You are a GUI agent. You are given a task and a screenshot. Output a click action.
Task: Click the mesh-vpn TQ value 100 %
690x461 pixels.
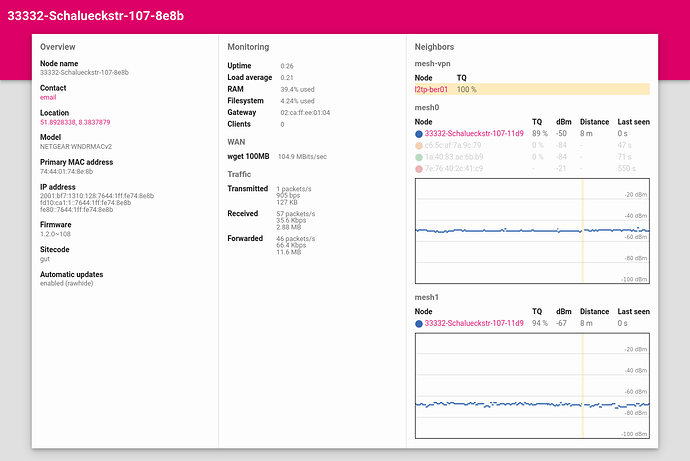pyautogui.click(x=466, y=89)
